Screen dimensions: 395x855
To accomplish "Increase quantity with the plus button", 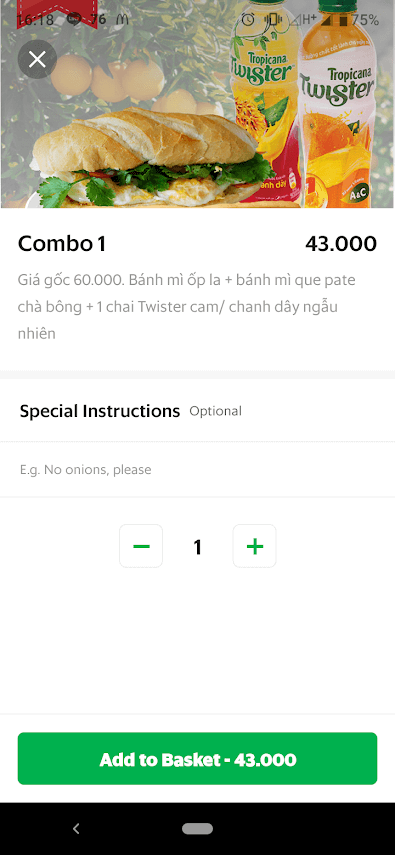I will [x=255, y=546].
